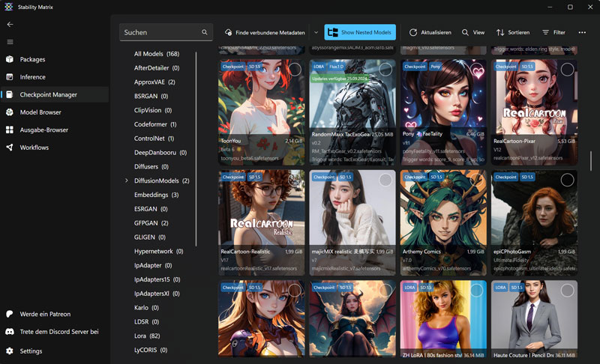Open the three-dots overflow menu
Viewport: 600px width, 364px height.
[x=582, y=33]
